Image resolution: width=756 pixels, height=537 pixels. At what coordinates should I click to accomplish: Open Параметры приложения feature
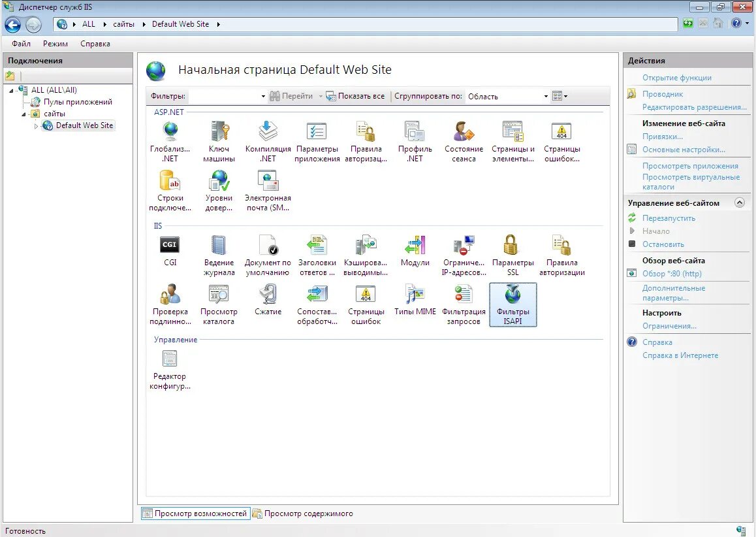[317, 142]
